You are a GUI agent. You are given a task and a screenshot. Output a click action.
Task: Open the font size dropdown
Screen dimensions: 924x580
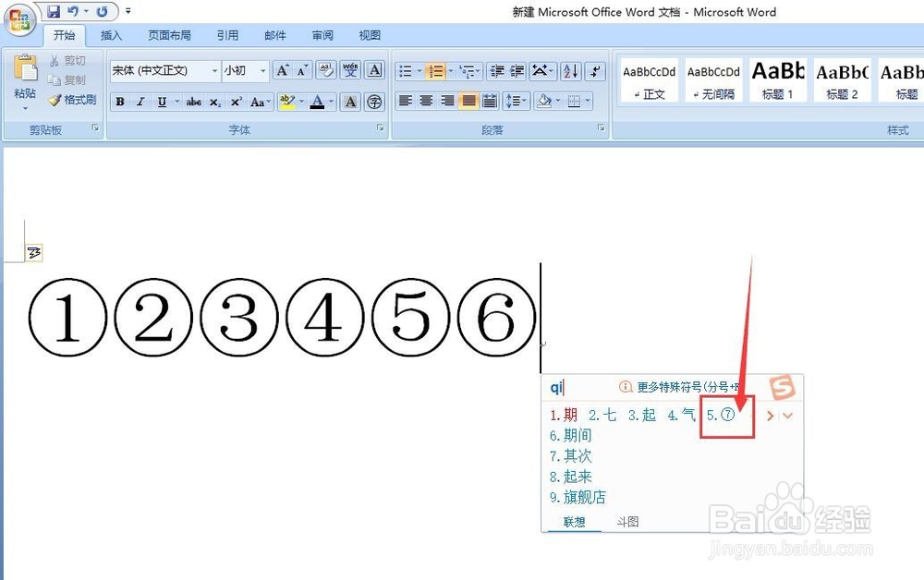pos(261,70)
